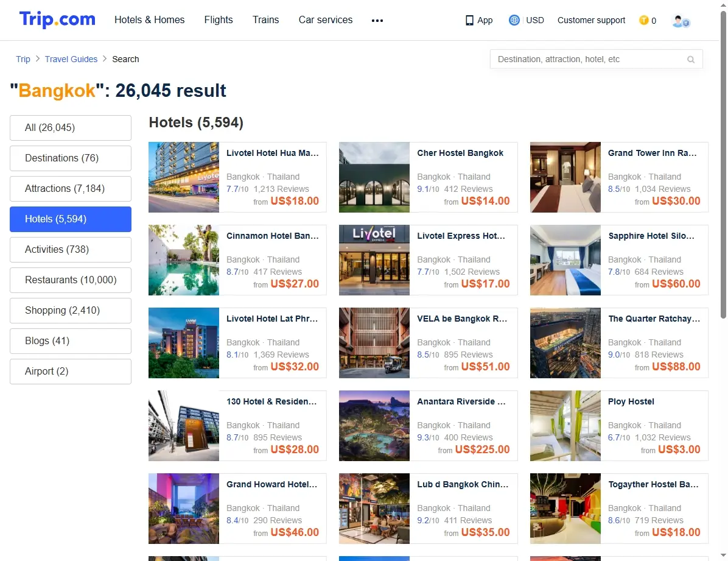Open the user profile avatar

click(681, 21)
